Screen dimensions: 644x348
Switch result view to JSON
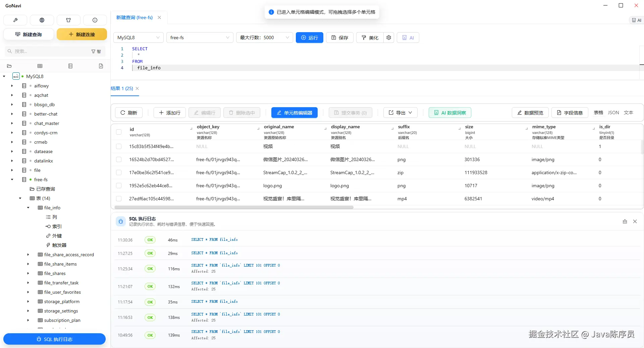point(613,113)
